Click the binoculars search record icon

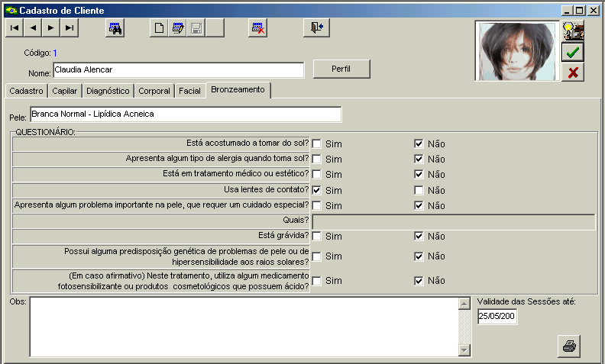pos(115,28)
